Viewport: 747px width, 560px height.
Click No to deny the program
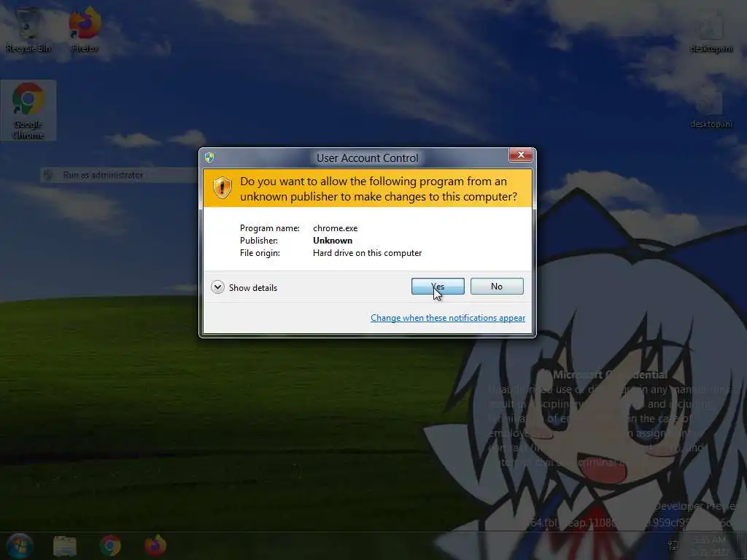[496, 286]
